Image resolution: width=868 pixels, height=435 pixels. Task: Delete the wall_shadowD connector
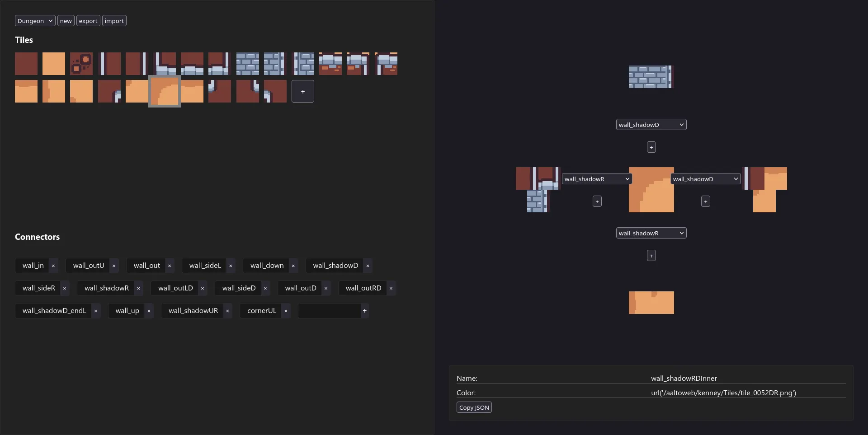[368, 266]
